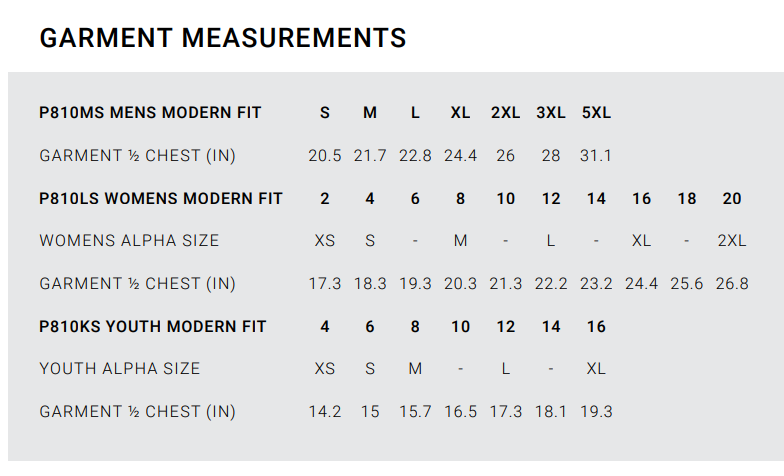Select the P810MS Mens Modern Fit label

click(x=150, y=113)
